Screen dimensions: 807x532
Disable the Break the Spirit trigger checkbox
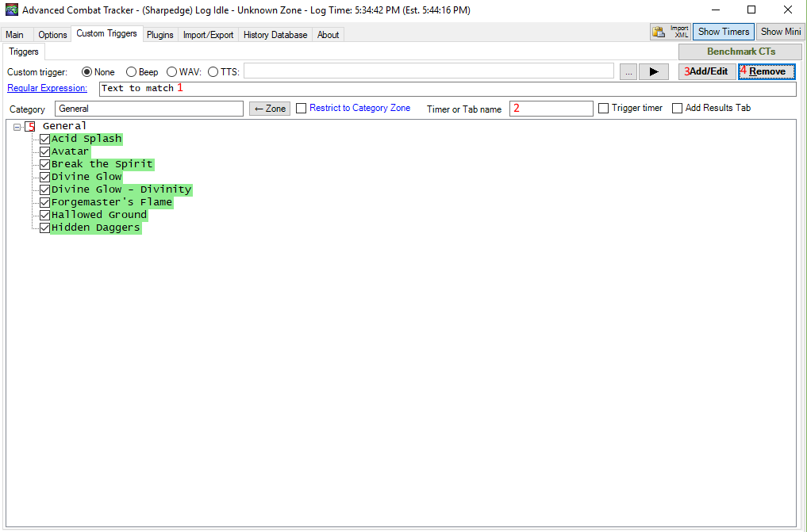click(x=44, y=164)
